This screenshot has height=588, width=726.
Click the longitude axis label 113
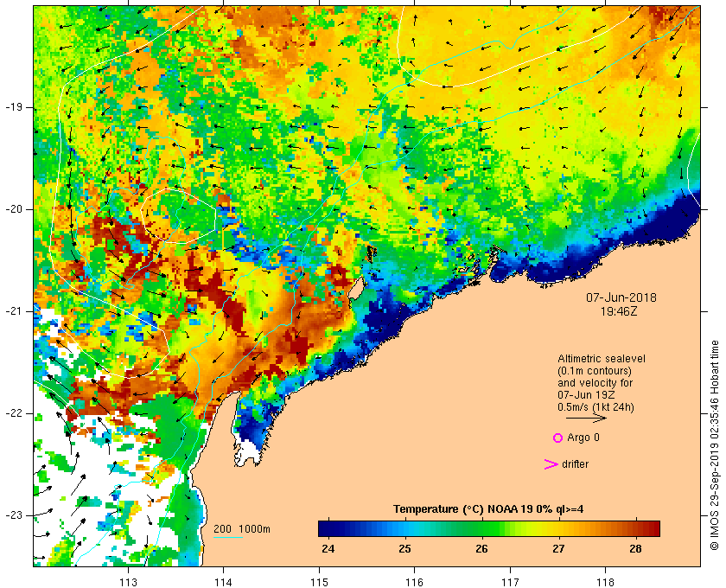[128, 583]
